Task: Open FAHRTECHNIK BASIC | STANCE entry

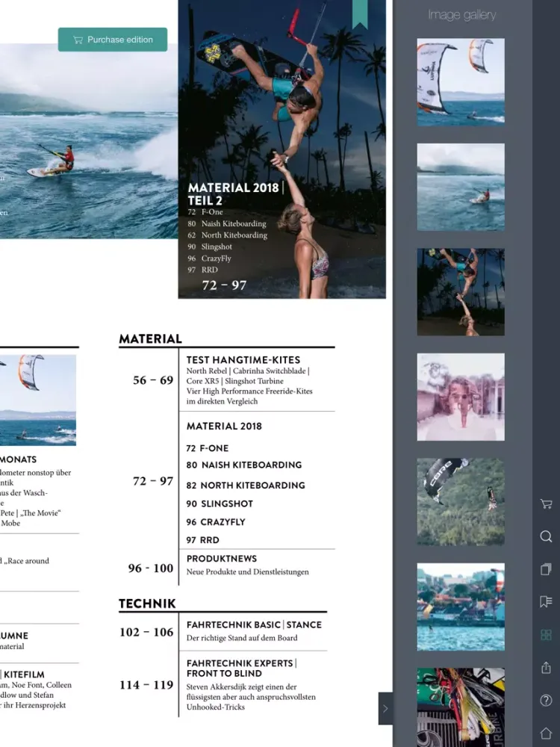Action: 254,624
